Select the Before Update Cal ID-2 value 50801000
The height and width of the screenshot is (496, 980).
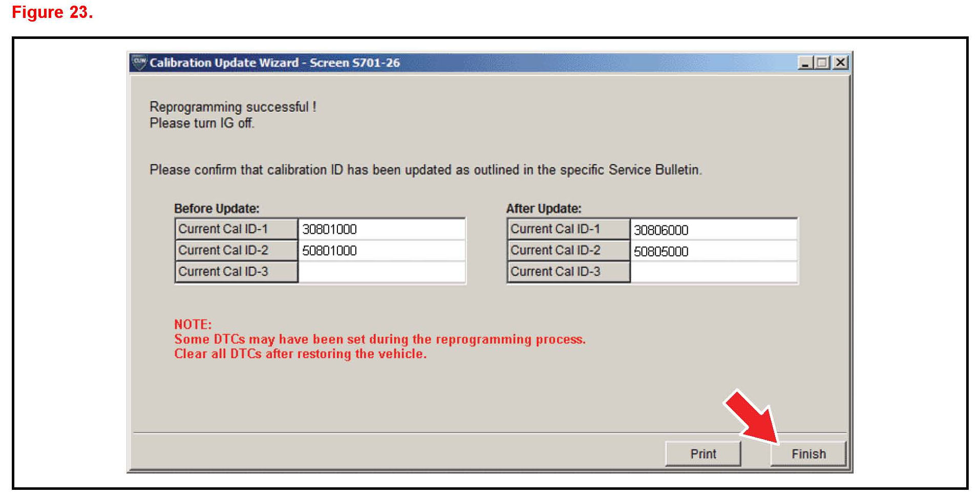[x=329, y=251]
